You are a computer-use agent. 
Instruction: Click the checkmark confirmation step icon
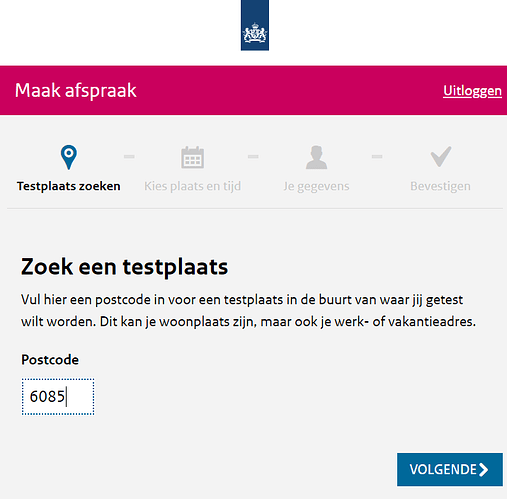pos(441,157)
